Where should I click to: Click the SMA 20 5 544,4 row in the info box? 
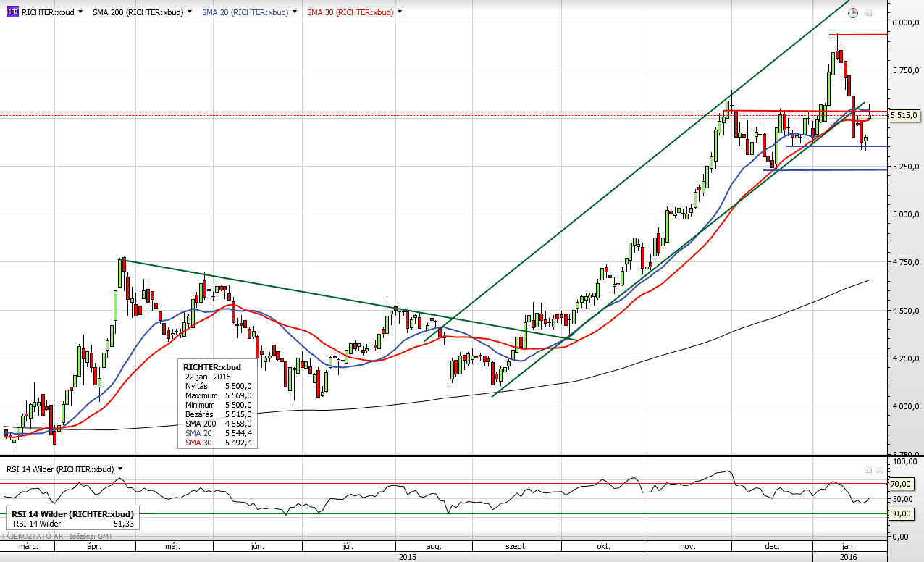(218, 433)
